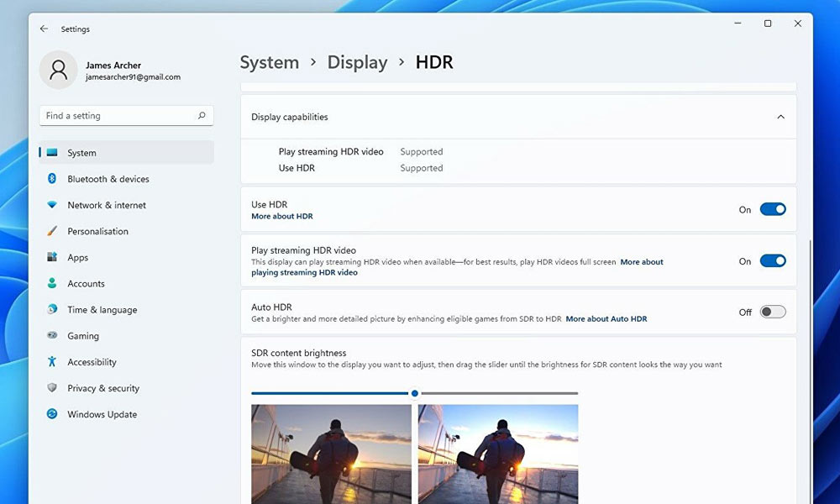
Task: Open More about Auto HDR link
Action: (606, 318)
